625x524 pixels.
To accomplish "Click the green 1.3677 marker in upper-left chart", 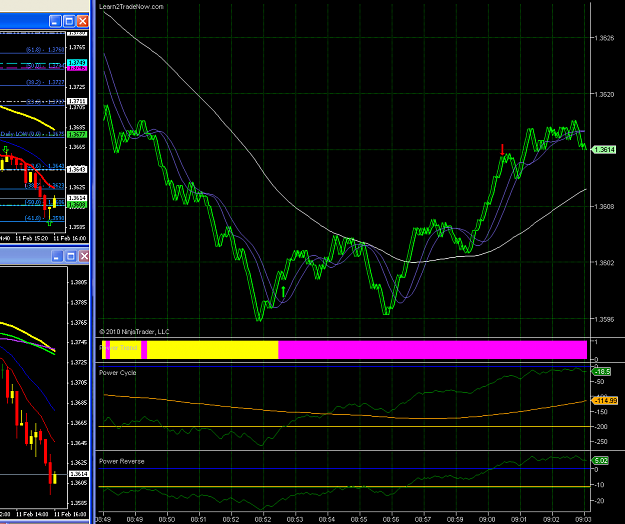I will [x=77, y=135].
